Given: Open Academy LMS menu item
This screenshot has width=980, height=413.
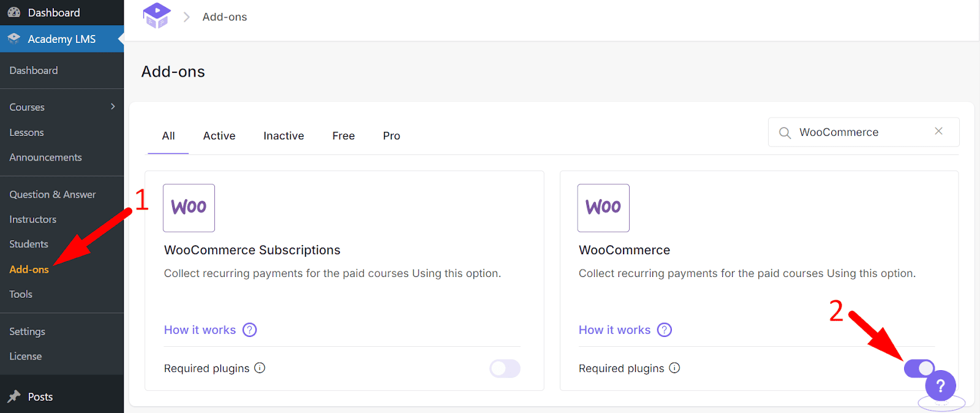Looking at the screenshot, I should point(62,39).
